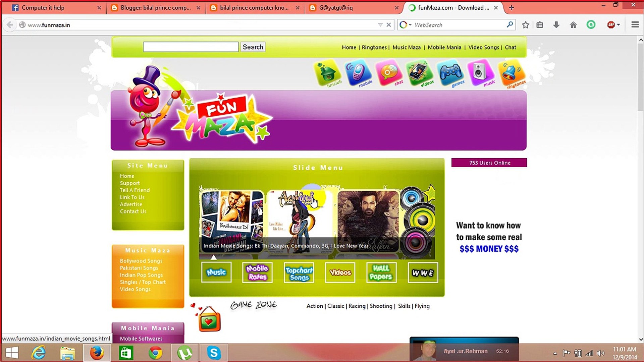Bookmark page with star icon

pyautogui.click(x=526, y=25)
